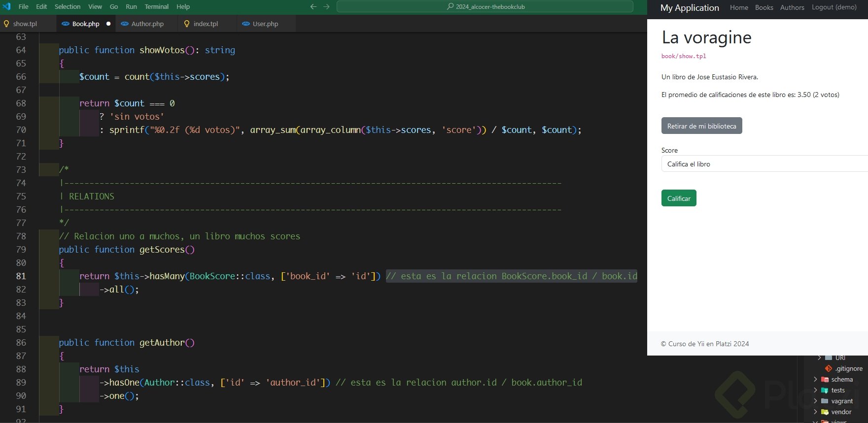Screen dimensions: 868x423
Task: Click the git icon beside .gitignore
Action: tap(829, 368)
